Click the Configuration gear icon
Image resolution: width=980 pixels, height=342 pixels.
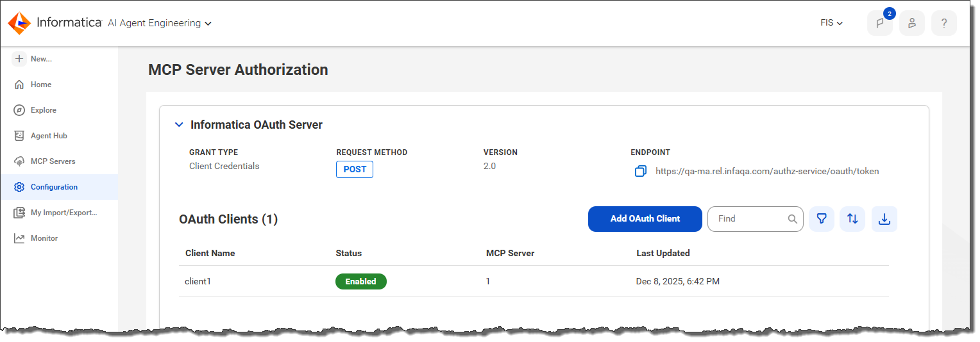[19, 187]
